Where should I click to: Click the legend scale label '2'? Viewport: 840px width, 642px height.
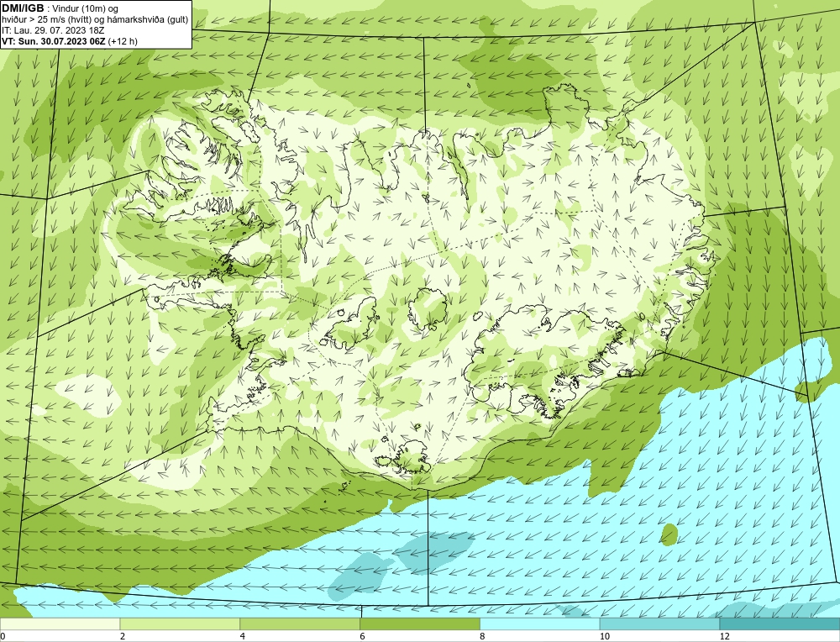tap(123, 636)
